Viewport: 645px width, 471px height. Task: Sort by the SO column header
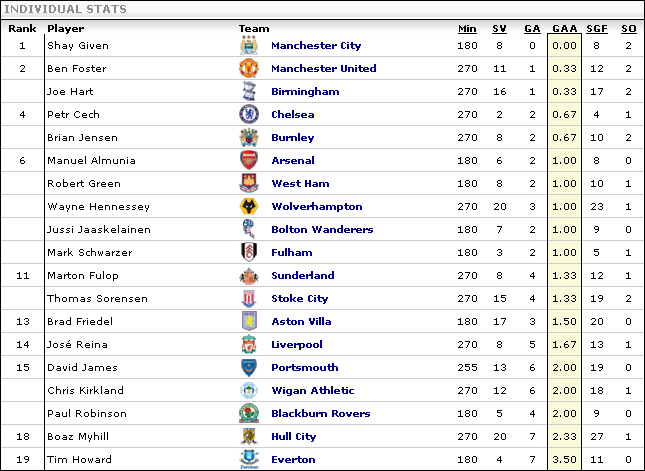click(629, 29)
